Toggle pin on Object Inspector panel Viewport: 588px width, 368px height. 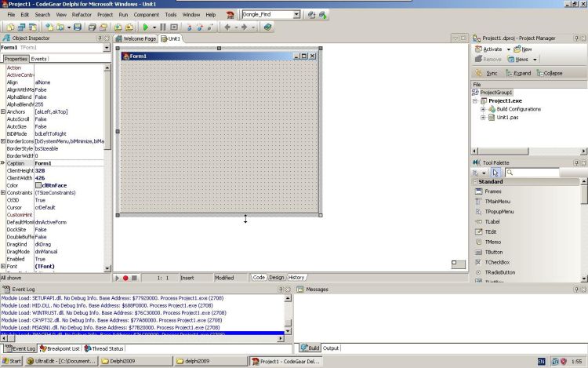tap(100, 38)
